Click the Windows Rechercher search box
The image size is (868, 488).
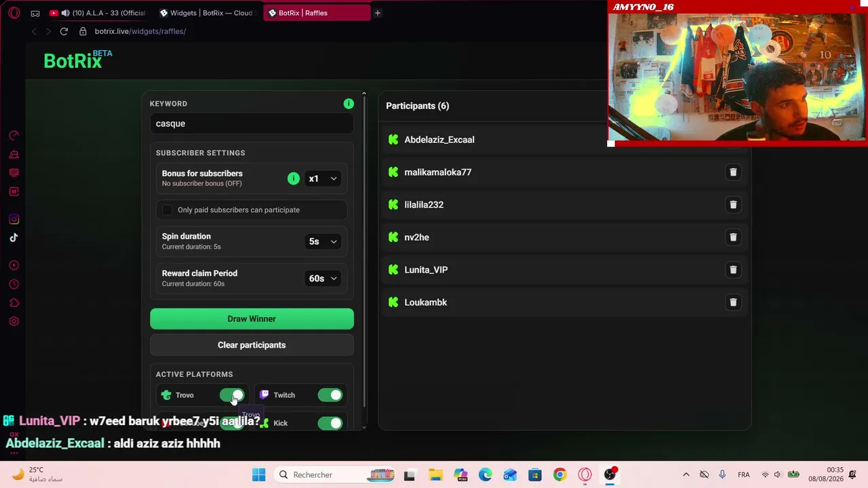tap(336, 475)
